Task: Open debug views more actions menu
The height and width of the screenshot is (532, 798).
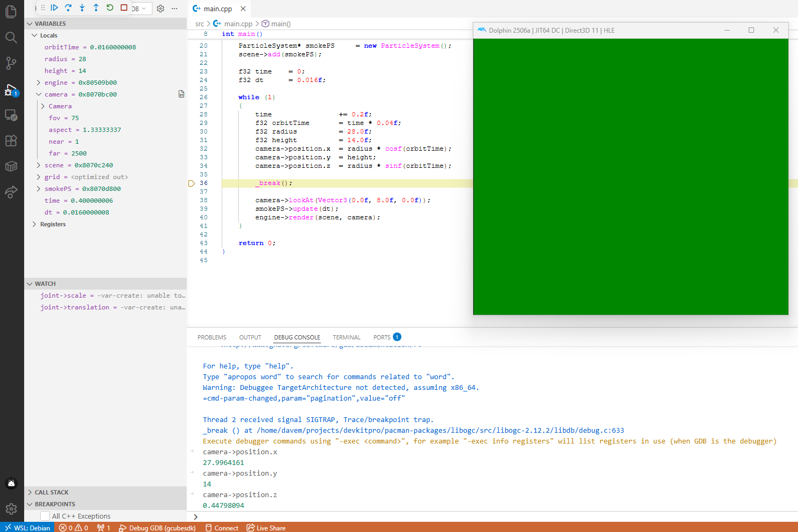Action: pyautogui.click(x=174, y=9)
